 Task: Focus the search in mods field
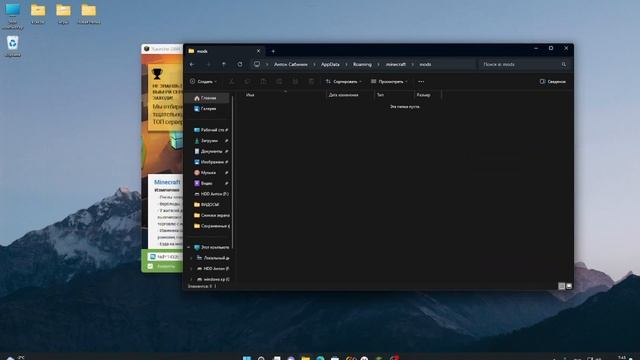pos(524,64)
